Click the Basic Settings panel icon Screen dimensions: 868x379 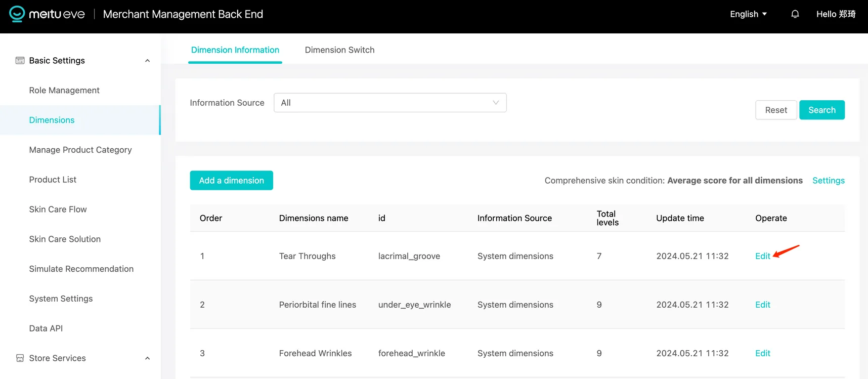click(x=20, y=61)
